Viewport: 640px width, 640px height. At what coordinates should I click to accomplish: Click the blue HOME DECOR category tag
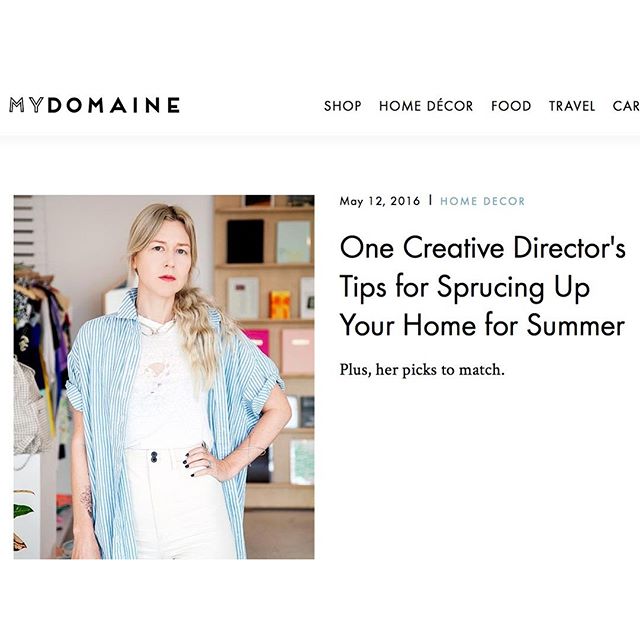tap(482, 201)
